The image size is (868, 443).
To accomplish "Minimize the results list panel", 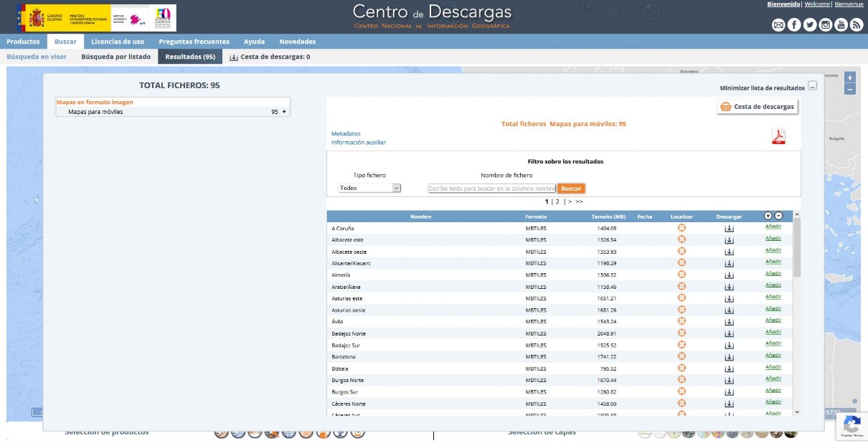I will coord(812,86).
